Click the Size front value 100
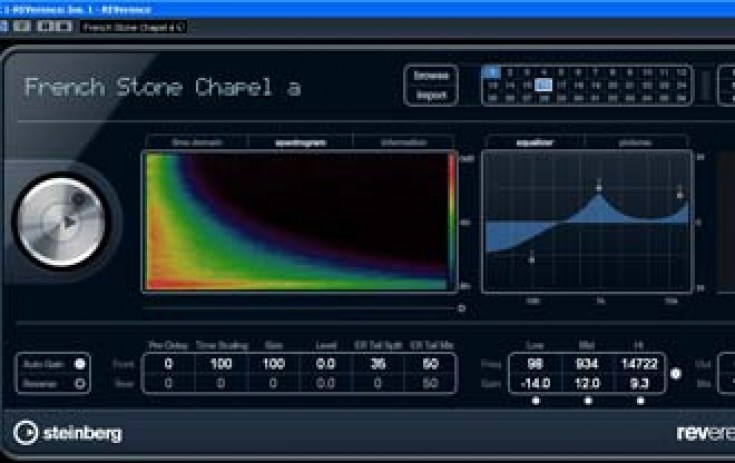This screenshot has width=735, height=463. pos(273,364)
